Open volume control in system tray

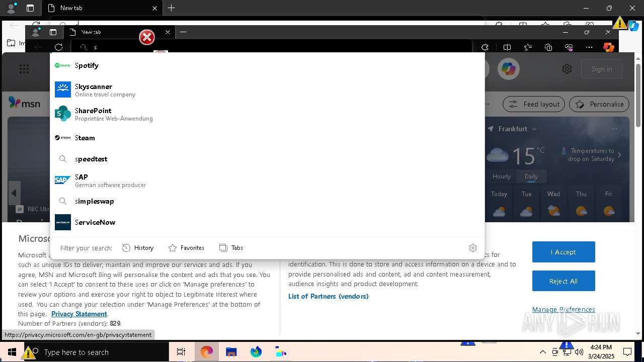(x=579, y=352)
